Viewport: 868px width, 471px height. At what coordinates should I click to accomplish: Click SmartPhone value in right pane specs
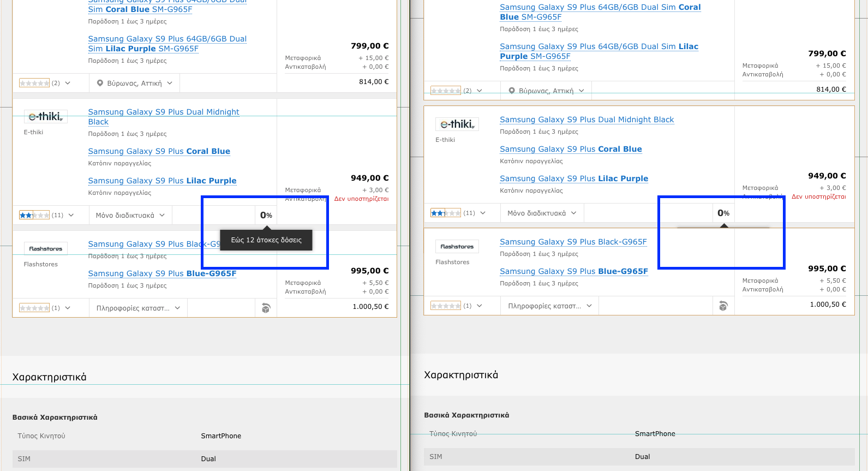click(655, 434)
